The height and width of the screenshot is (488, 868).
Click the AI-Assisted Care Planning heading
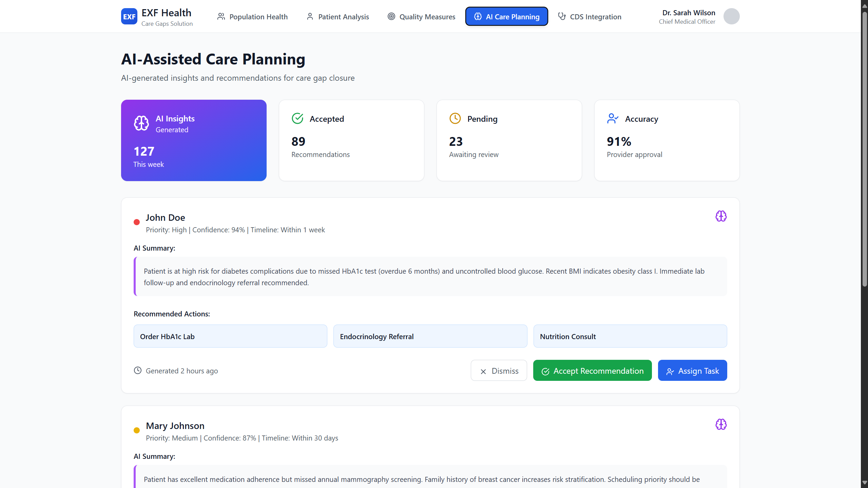[213, 59]
